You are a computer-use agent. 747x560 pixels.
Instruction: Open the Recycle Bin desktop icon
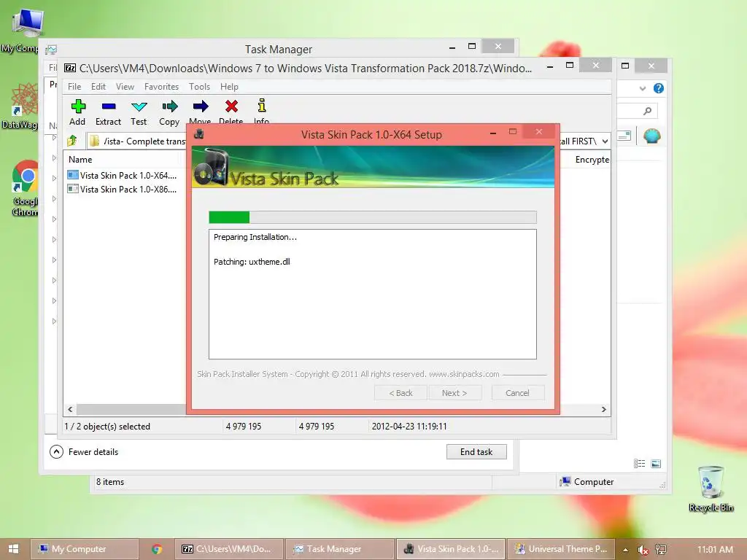pos(711,482)
